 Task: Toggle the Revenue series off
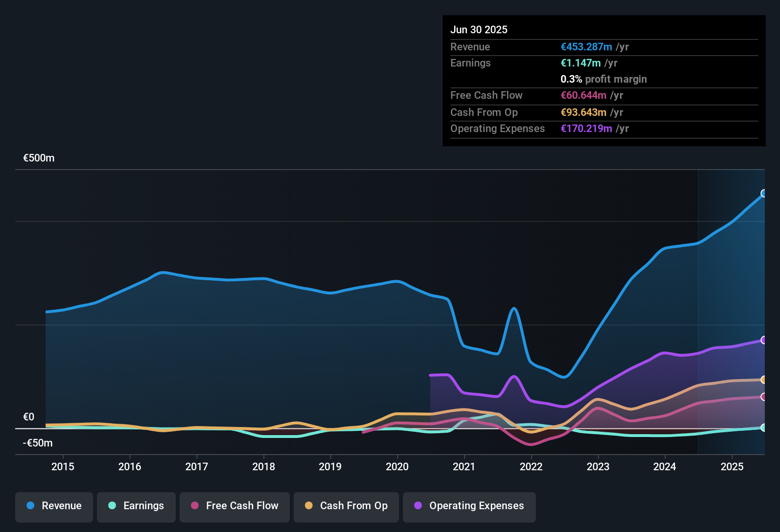tap(54, 506)
